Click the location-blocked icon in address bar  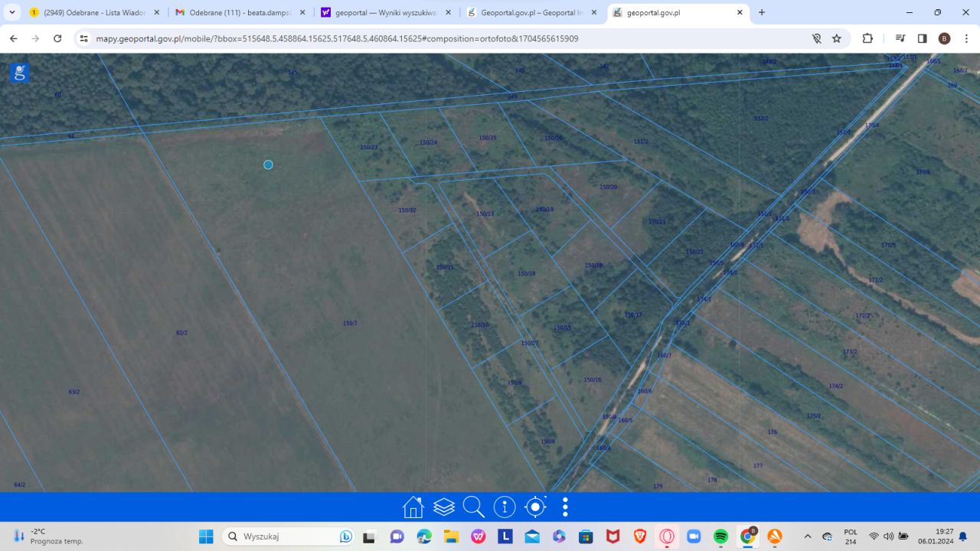[x=817, y=38]
